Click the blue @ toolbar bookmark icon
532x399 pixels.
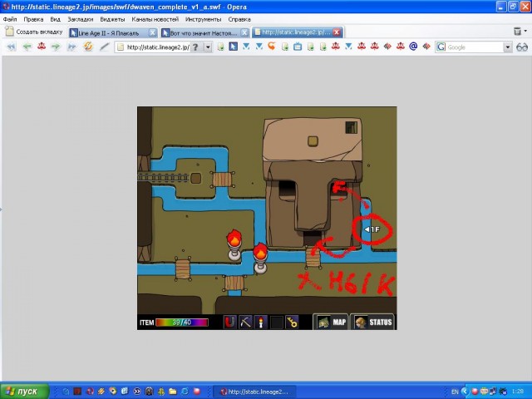coord(413,47)
